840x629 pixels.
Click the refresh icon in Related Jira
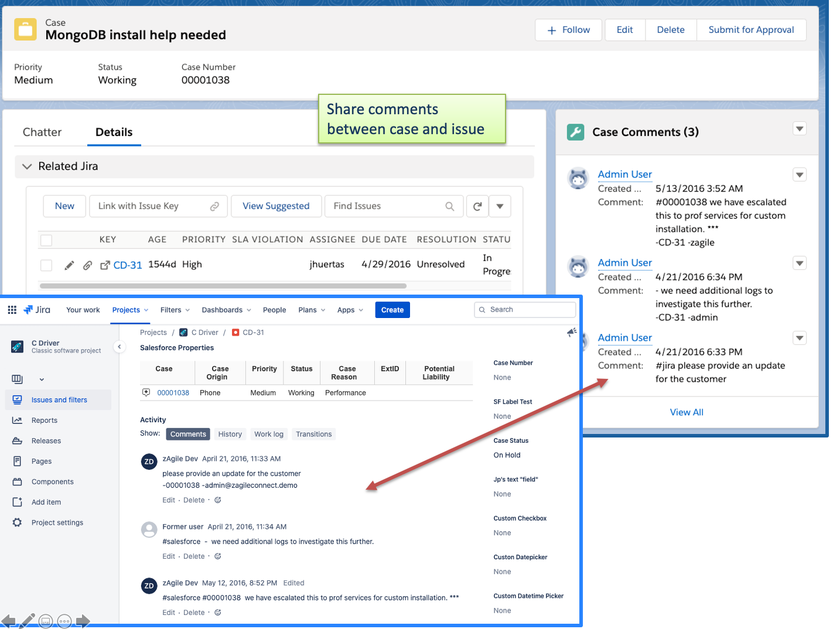[x=477, y=206]
